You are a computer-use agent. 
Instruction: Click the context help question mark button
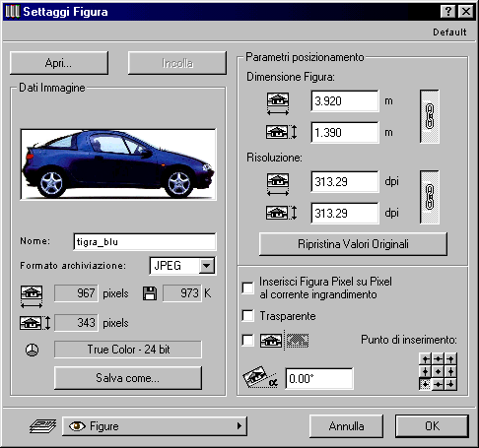[447, 12]
